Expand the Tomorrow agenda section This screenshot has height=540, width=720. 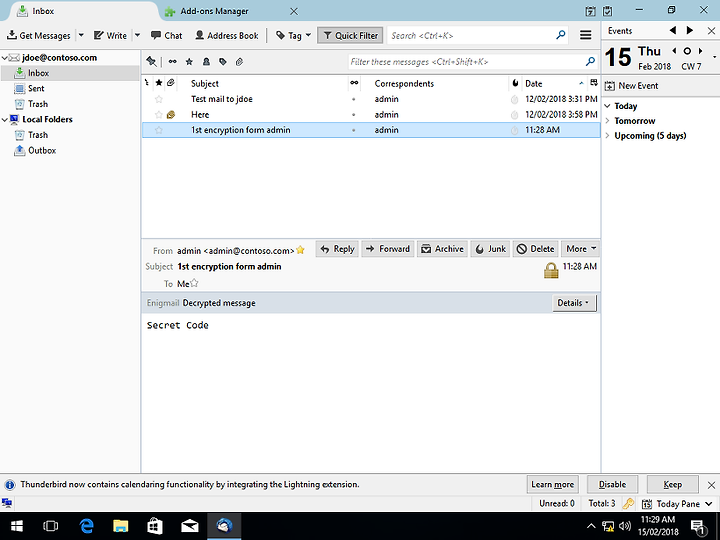(x=608, y=121)
